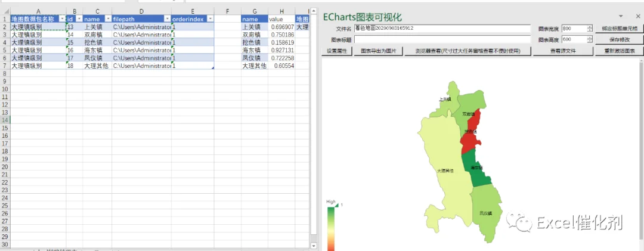
Task: Open the id column filter dropdown
Action: coord(79,19)
